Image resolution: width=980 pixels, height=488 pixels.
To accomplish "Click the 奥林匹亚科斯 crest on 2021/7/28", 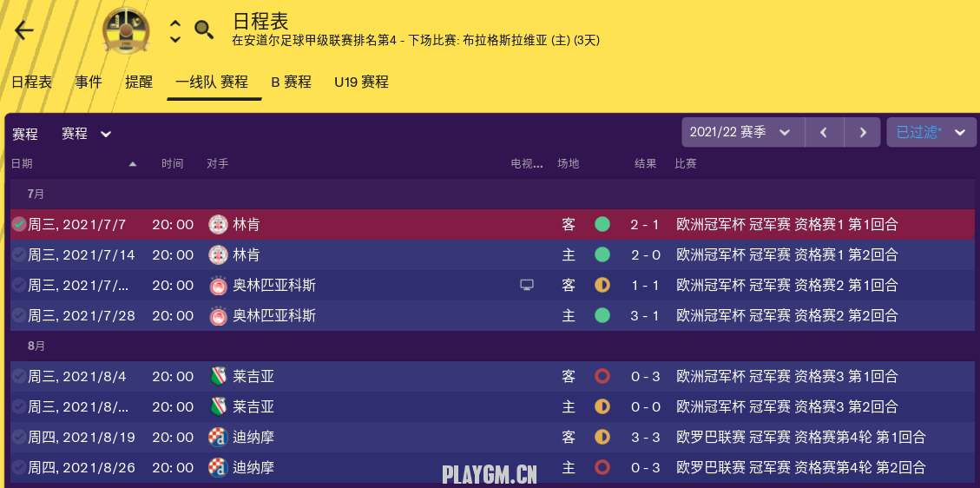I will (x=218, y=315).
